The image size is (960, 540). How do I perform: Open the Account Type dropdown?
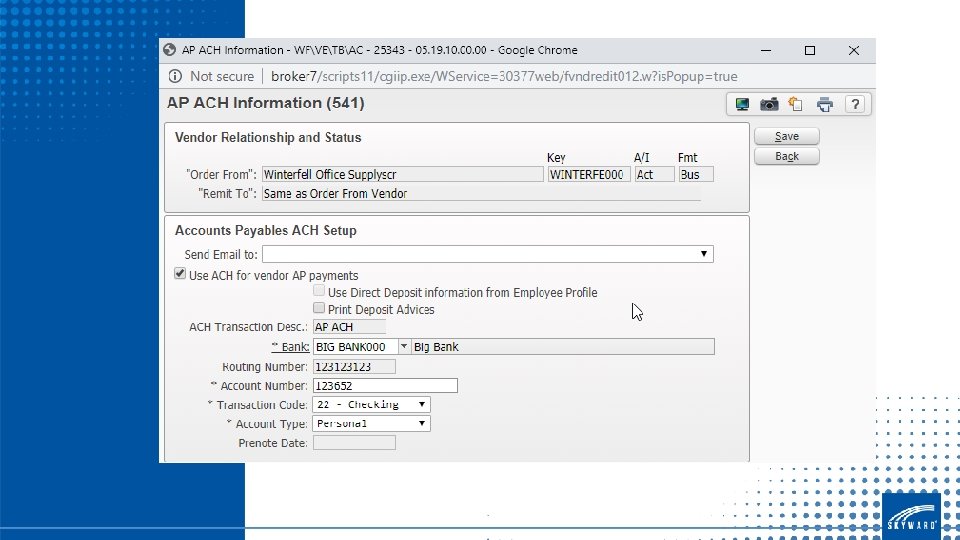click(x=372, y=423)
